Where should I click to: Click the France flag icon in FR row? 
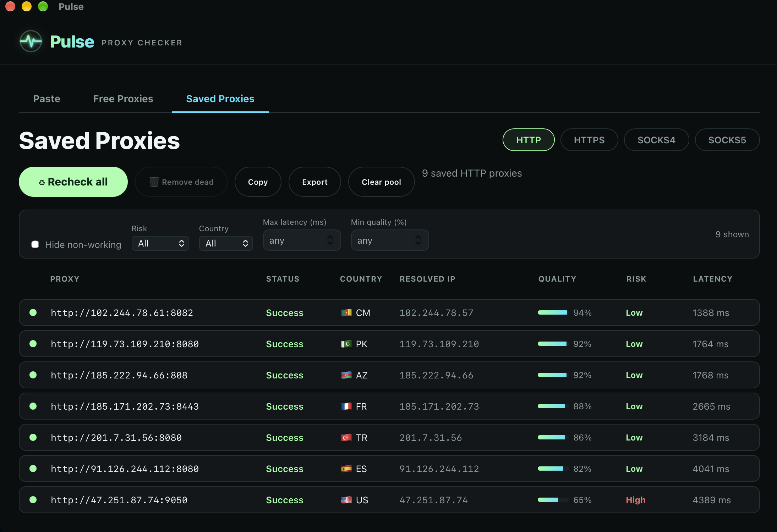346,406
